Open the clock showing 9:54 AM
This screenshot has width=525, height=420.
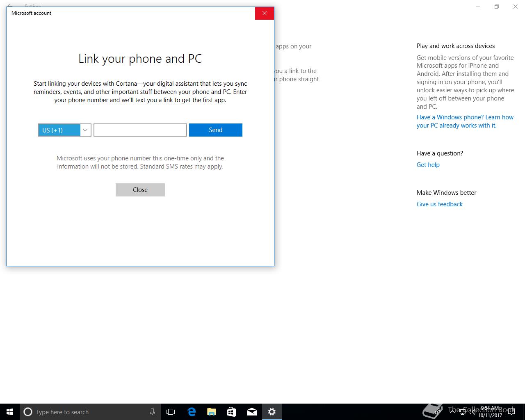click(x=490, y=412)
